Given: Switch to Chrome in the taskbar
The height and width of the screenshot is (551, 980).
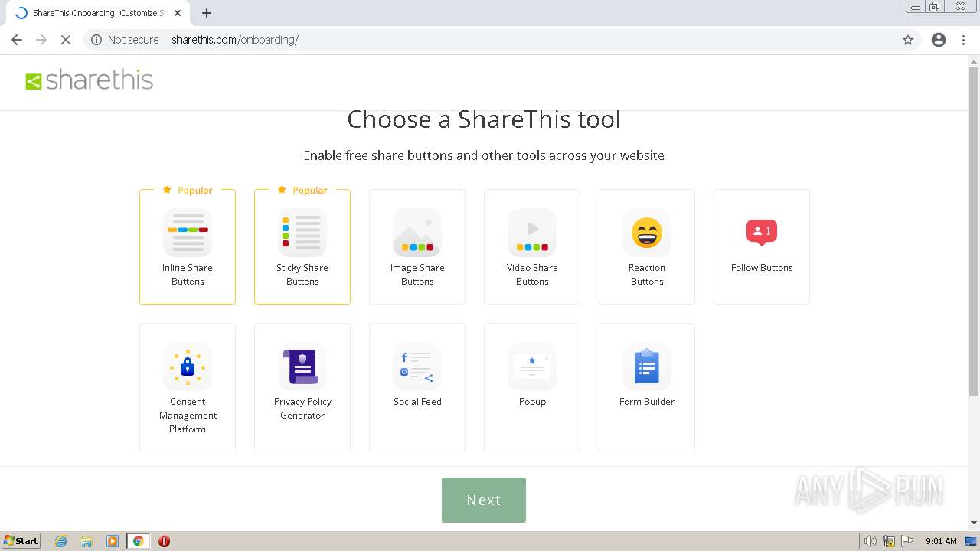Looking at the screenshot, I should pyautogui.click(x=138, y=541).
